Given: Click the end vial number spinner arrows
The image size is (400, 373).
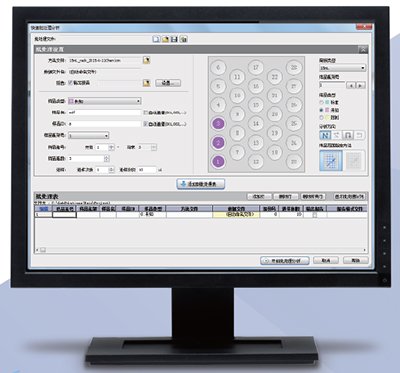Looking at the screenshot, I should coord(154,147).
